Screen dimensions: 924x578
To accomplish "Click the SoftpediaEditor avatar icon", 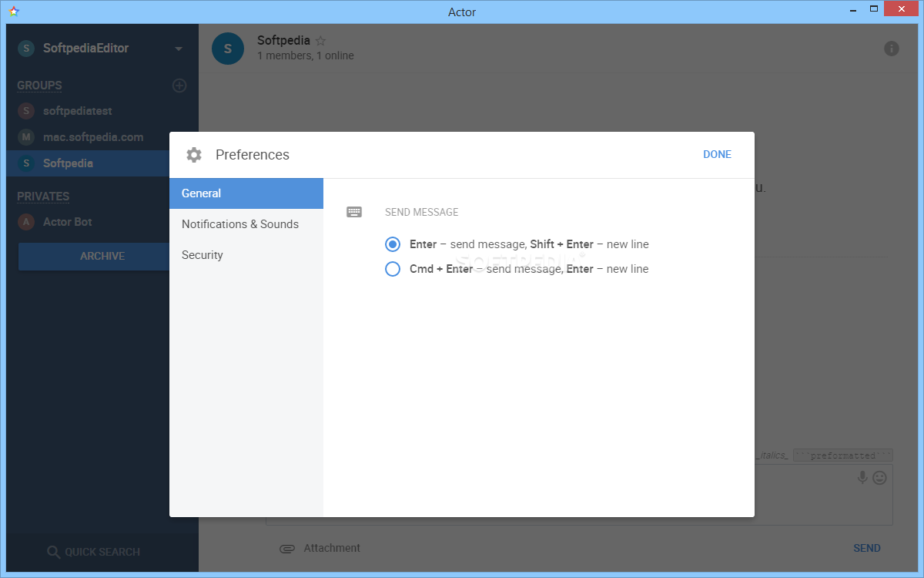I will click(x=26, y=48).
